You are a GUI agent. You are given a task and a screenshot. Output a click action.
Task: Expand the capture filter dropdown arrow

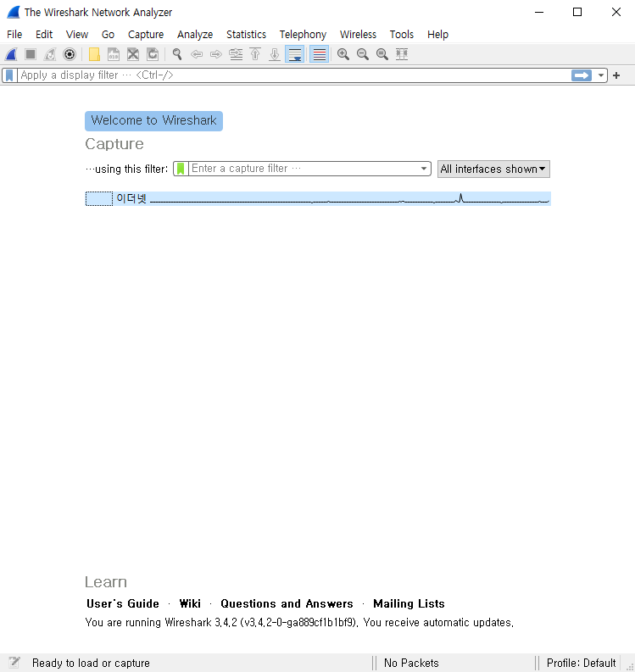pos(424,169)
